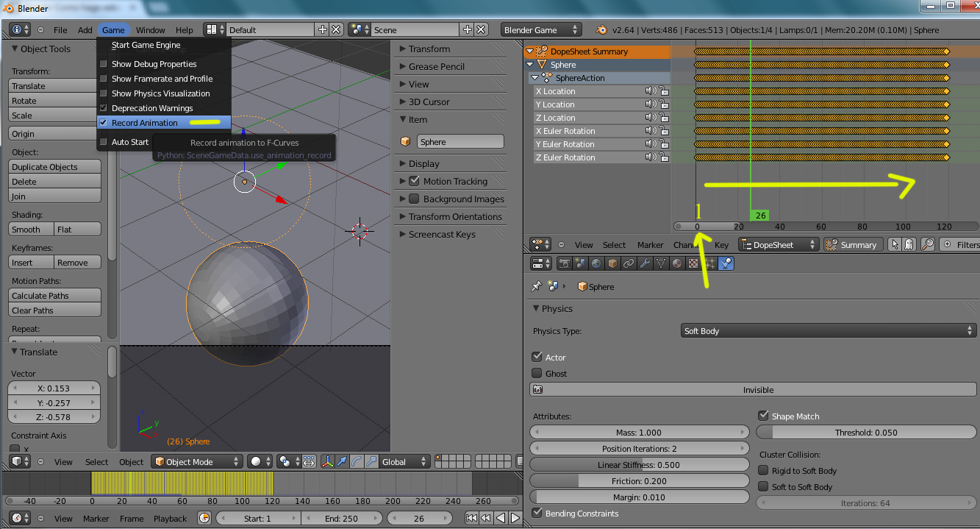Screen dimensions: 980x529
Task: Mute the Y Euler Rotation speaker icon
Action: (x=651, y=144)
